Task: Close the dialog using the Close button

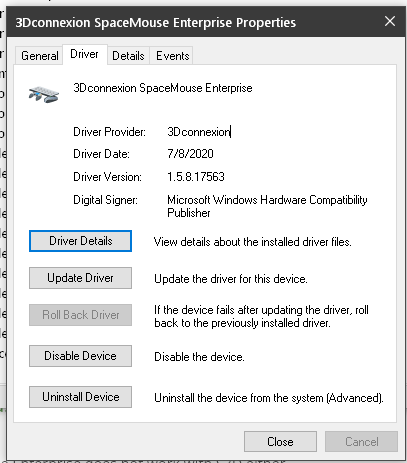Action: [280, 442]
